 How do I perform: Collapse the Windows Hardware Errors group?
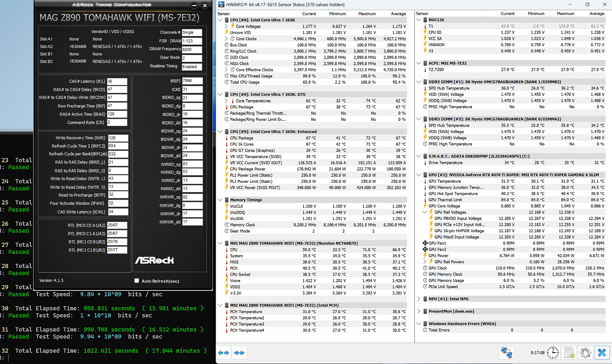419,324
